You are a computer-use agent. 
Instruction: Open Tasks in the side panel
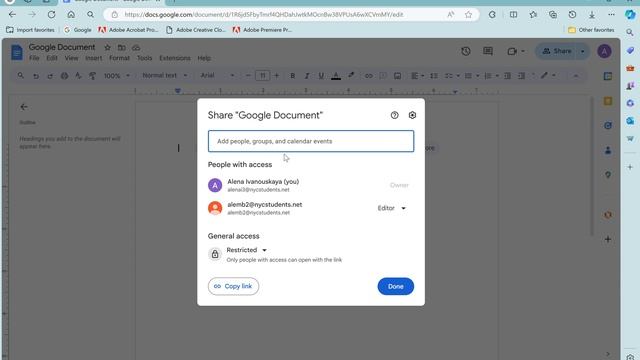coord(608,126)
